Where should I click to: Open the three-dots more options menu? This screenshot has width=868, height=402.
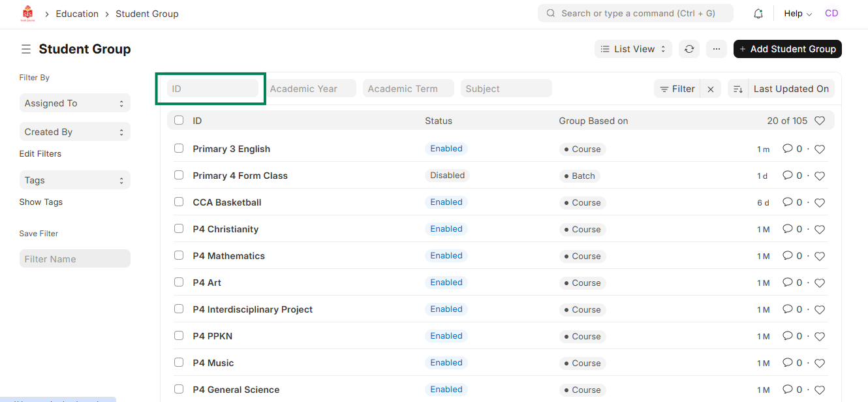point(716,49)
